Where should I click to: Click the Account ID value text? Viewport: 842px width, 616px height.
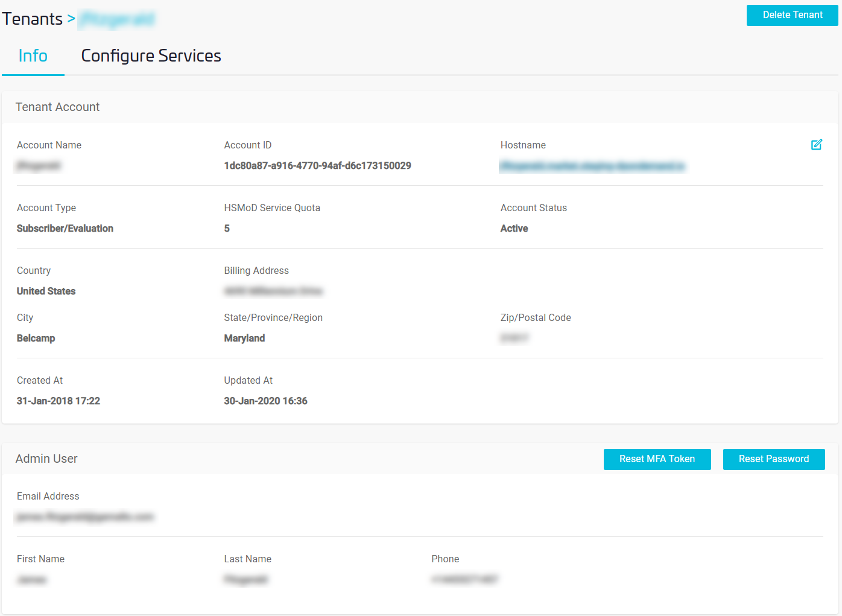click(x=317, y=166)
